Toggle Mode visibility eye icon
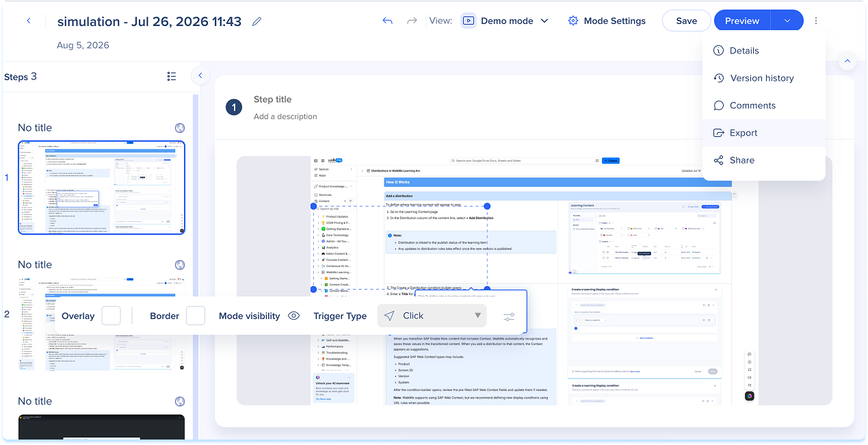Viewport: 868px width, 445px height. pyautogui.click(x=294, y=316)
